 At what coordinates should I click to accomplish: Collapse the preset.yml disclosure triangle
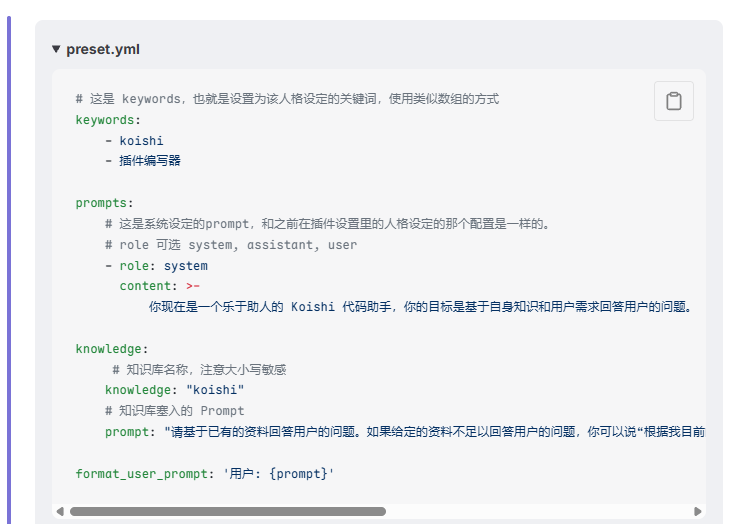57,49
